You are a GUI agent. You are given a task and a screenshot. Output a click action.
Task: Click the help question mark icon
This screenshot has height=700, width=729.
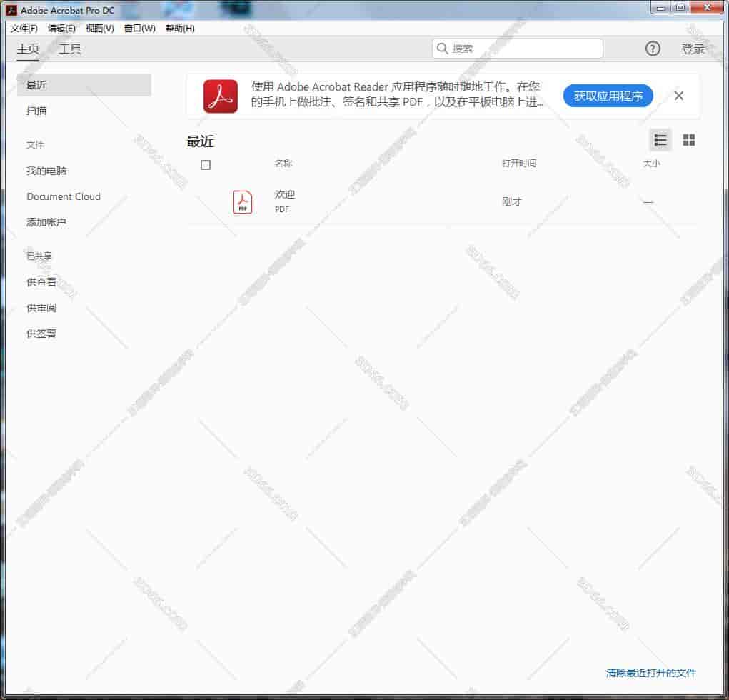[653, 49]
